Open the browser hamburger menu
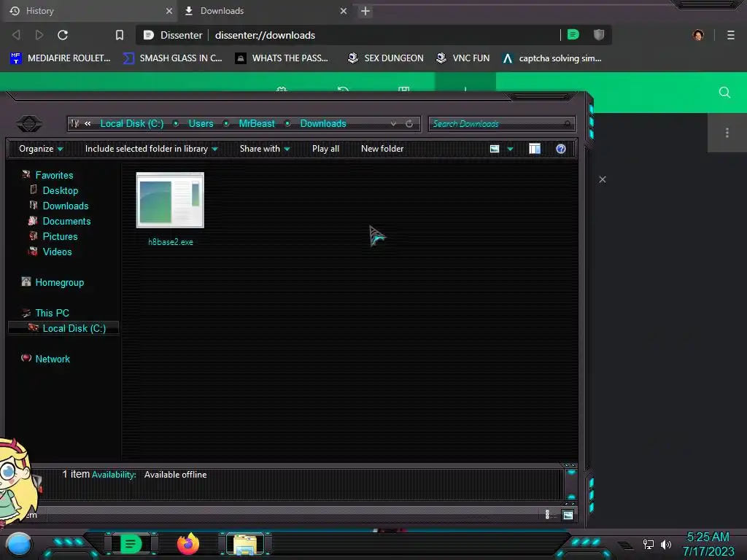 tap(731, 35)
